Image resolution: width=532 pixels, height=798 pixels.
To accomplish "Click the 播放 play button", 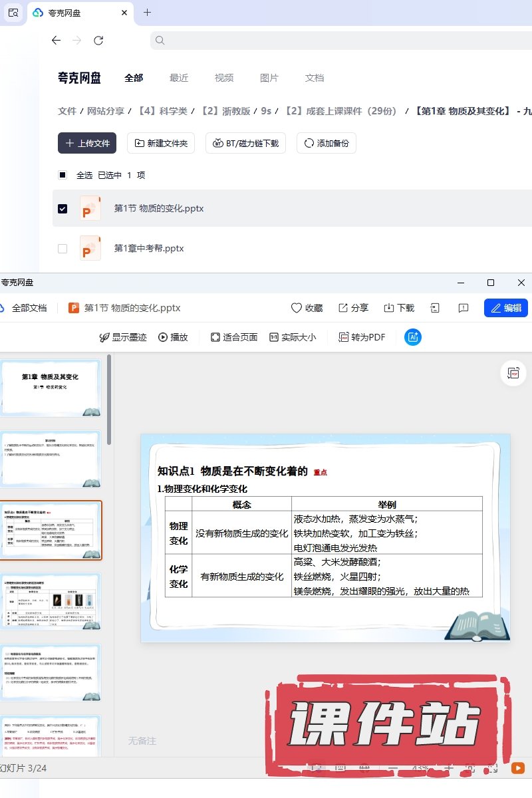I will tap(173, 337).
